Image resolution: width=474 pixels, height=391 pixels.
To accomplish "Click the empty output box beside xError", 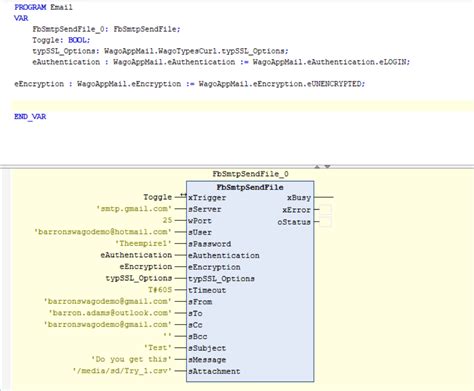I will coord(325,210).
